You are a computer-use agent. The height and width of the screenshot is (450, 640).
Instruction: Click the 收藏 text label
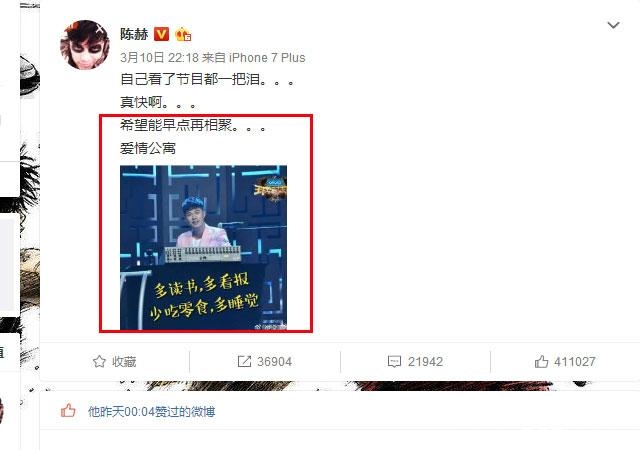(x=124, y=362)
